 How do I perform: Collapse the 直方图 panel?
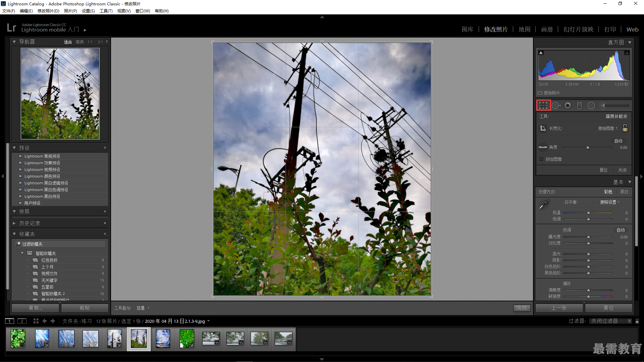(x=630, y=43)
